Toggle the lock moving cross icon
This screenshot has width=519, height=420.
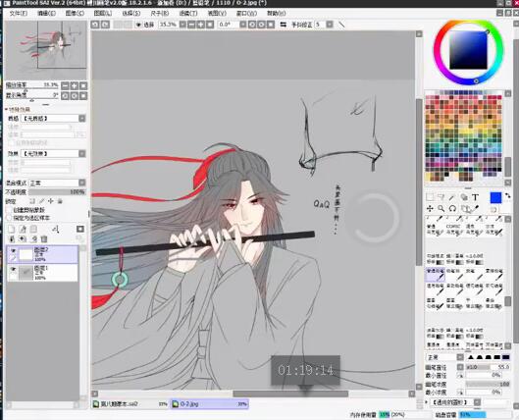coord(51,201)
